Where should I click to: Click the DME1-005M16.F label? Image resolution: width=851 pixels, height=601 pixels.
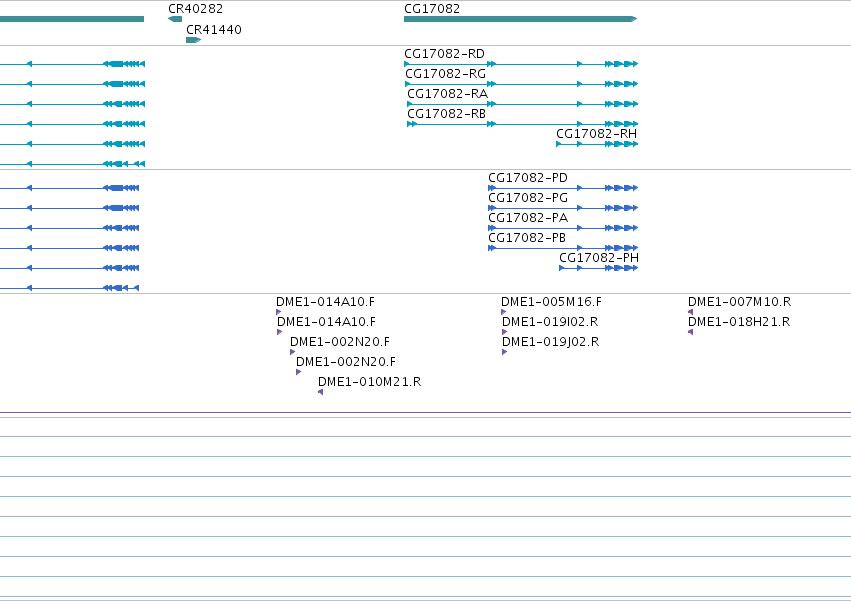[x=551, y=302]
